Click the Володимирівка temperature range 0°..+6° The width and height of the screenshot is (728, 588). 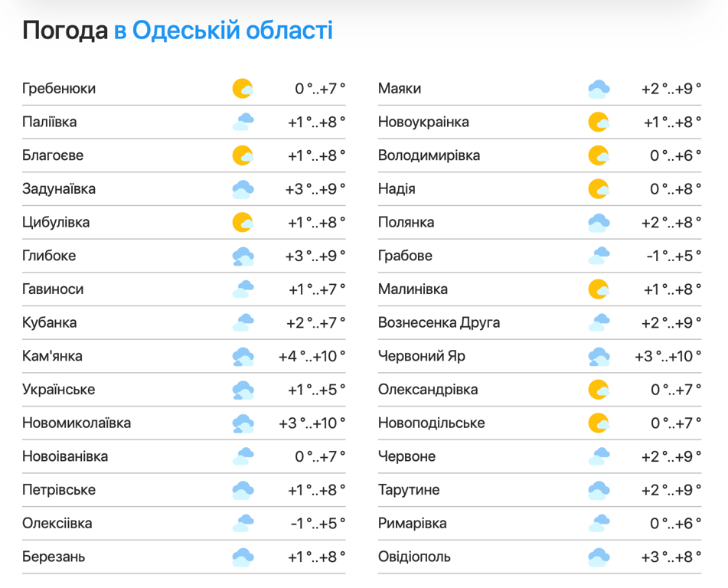coord(676,155)
